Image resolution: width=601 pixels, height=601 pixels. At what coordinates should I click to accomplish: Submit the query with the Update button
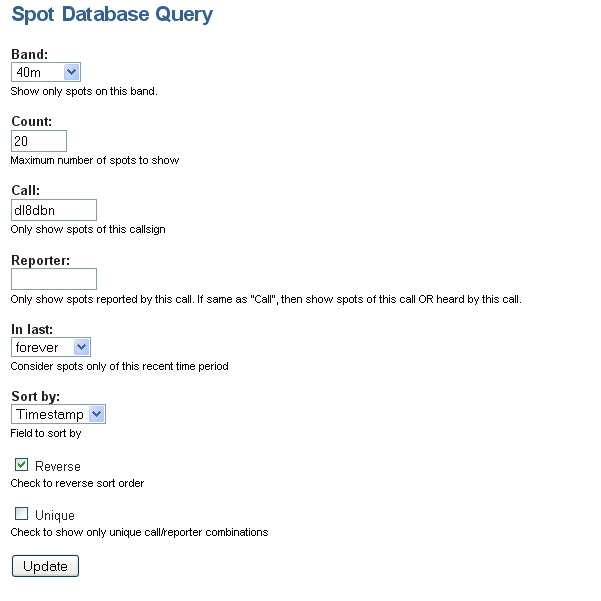coord(45,566)
